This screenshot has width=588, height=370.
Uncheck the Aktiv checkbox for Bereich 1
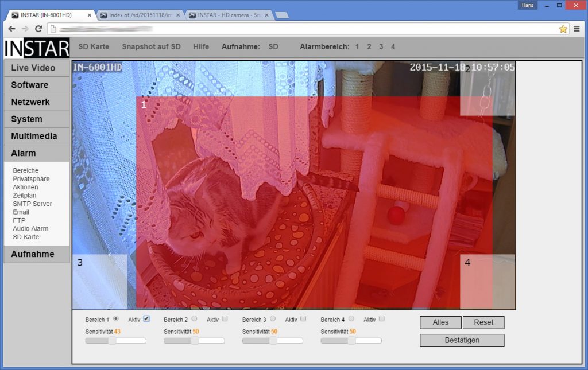(146, 318)
